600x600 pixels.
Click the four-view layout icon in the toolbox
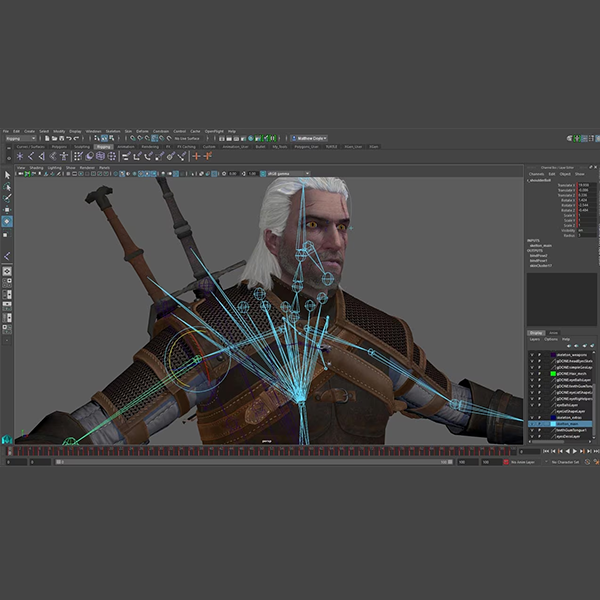point(7,283)
